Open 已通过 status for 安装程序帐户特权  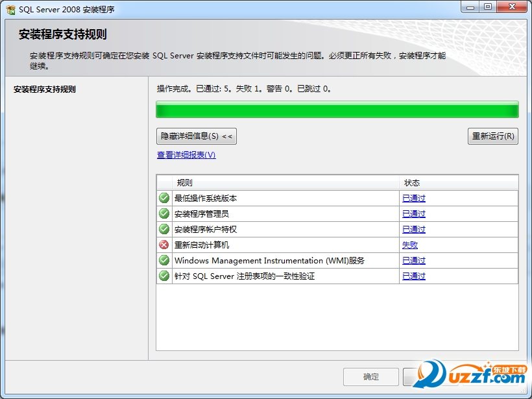click(x=413, y=230)
